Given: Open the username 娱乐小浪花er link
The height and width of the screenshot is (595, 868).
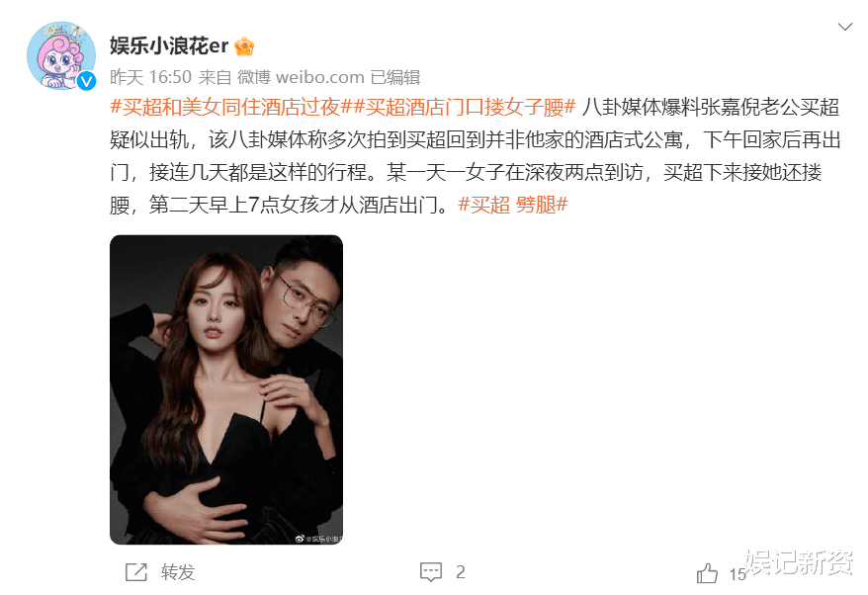Looking at the screenshot, I should pos(169,45).
